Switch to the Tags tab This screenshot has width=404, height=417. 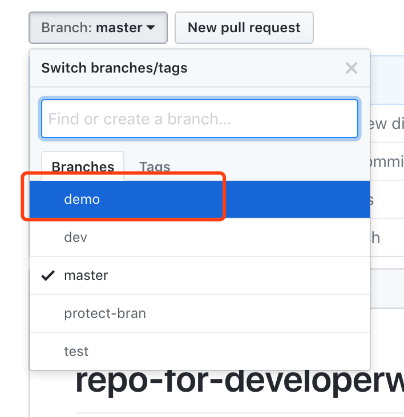155,166
